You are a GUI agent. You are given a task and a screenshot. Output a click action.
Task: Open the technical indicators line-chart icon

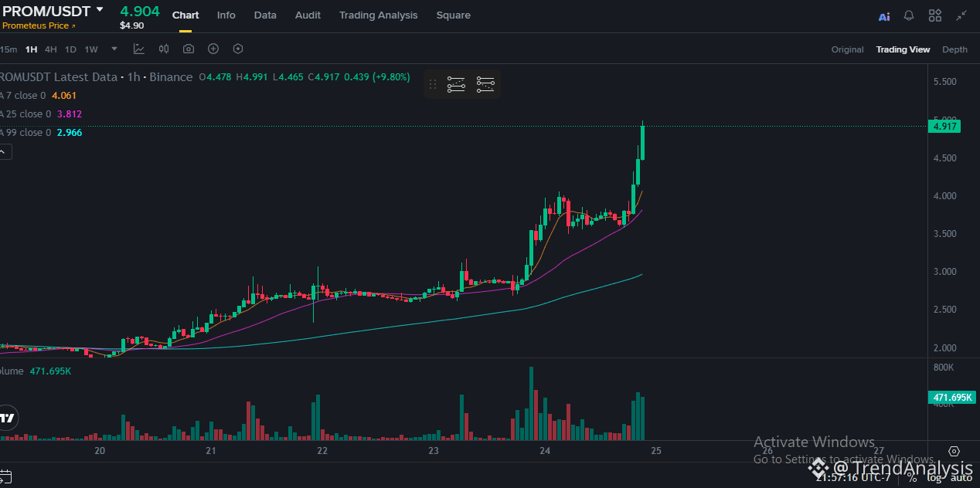(139, 49)
